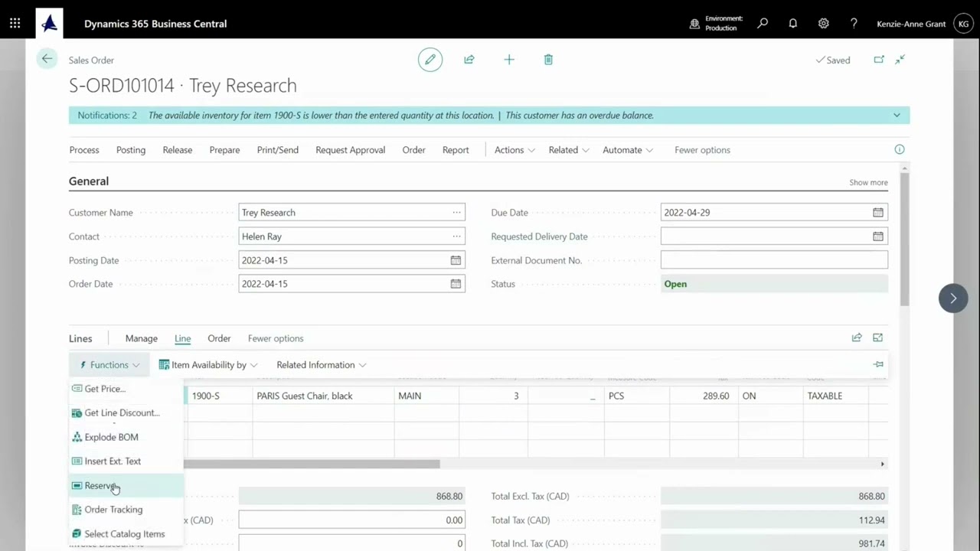Delete the order with trash icon

[x=548, y=60]
